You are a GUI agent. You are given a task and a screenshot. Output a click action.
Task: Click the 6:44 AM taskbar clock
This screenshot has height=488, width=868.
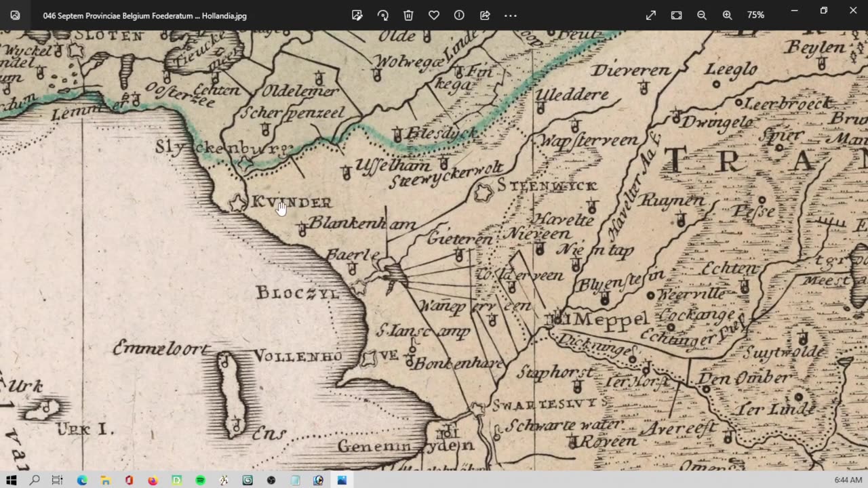(848, 480)
